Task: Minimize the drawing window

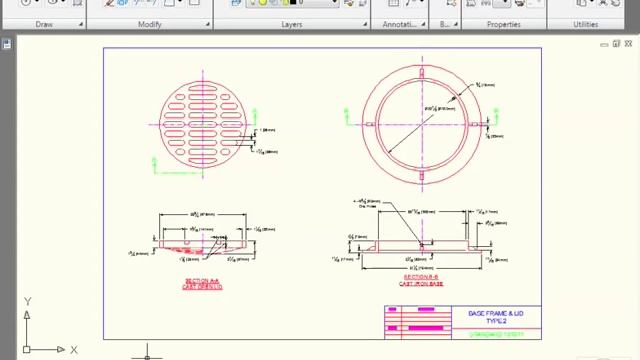Action: pyautogui.click(x=604, y=44)
